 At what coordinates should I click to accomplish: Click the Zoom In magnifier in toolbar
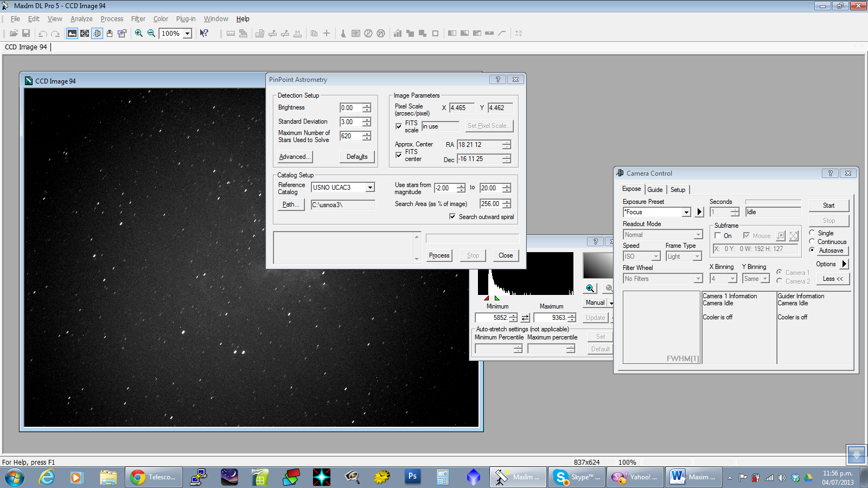coord(139,33)
